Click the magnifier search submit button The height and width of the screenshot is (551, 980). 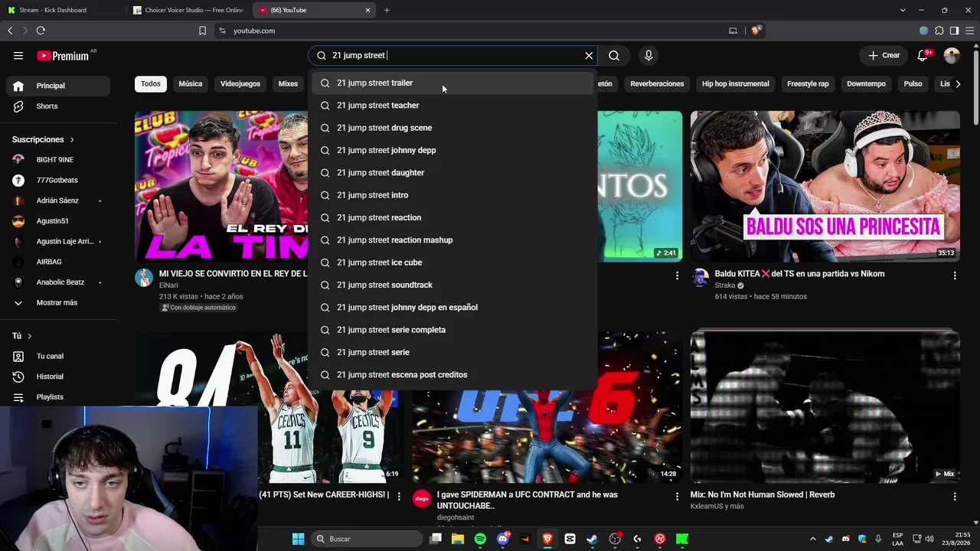(x=614, y=55)
